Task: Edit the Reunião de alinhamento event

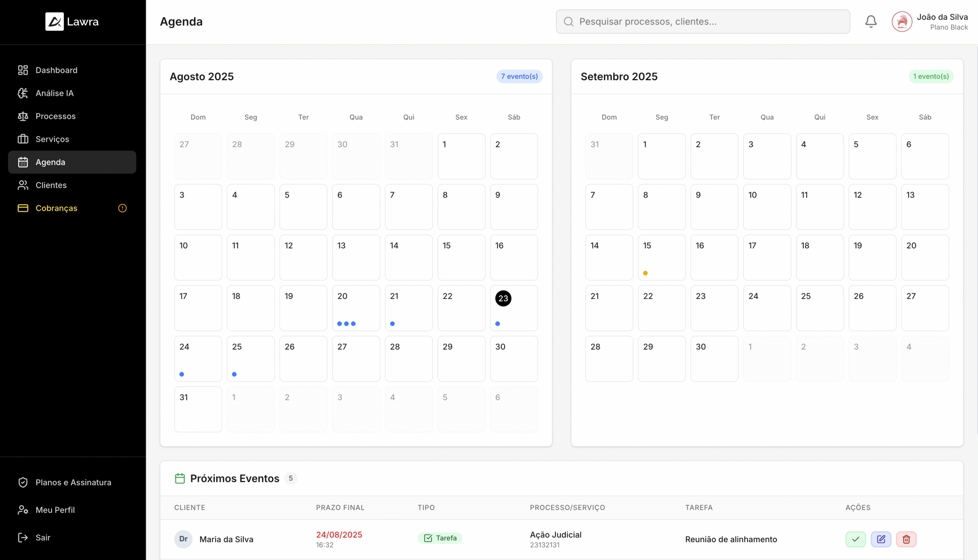Action: (x=881, y=539)
